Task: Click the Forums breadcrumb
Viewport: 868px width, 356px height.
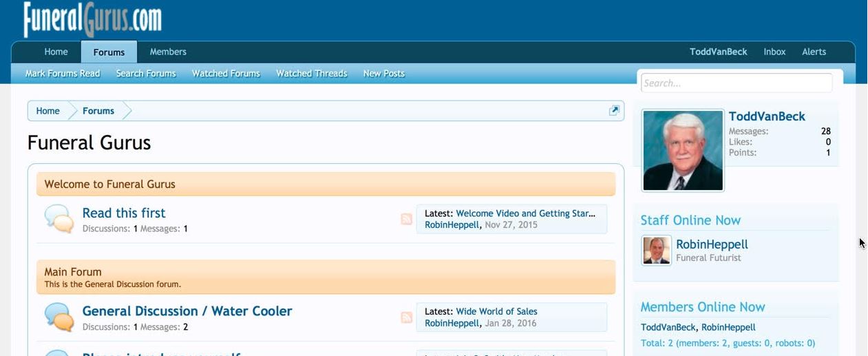Action: pyautogui.click(x=98, y=111)
